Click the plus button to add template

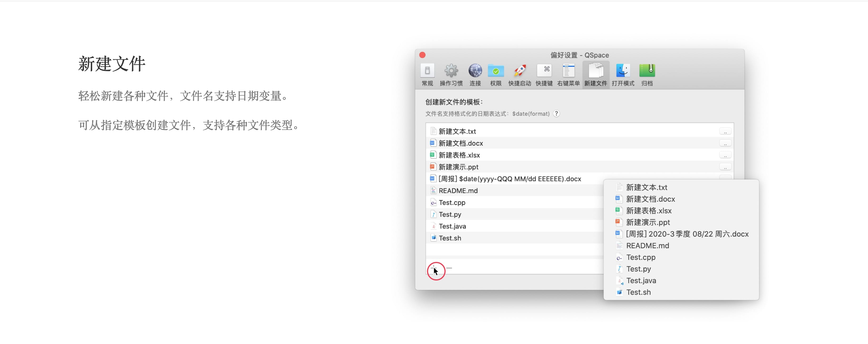point(434,268)
